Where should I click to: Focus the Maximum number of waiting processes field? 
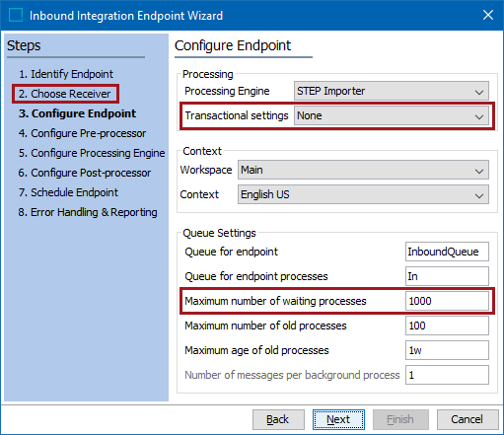[x=447, y=301]
